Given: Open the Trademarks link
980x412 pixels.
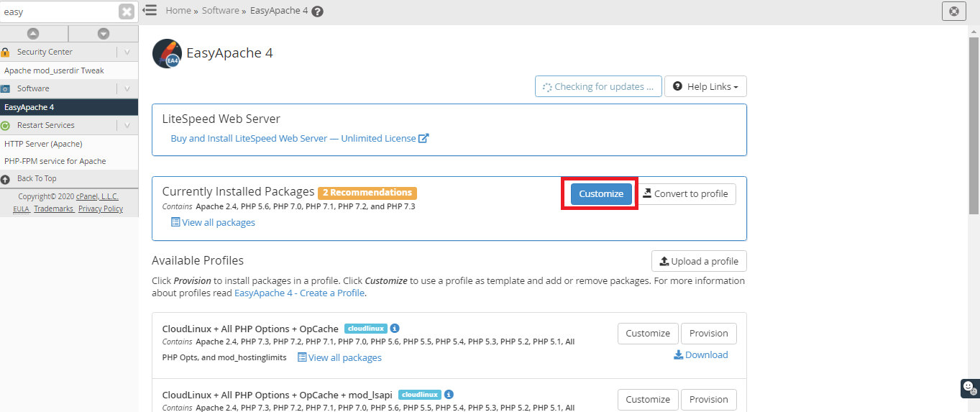Looking at the screenshot, I should point(54,209).
